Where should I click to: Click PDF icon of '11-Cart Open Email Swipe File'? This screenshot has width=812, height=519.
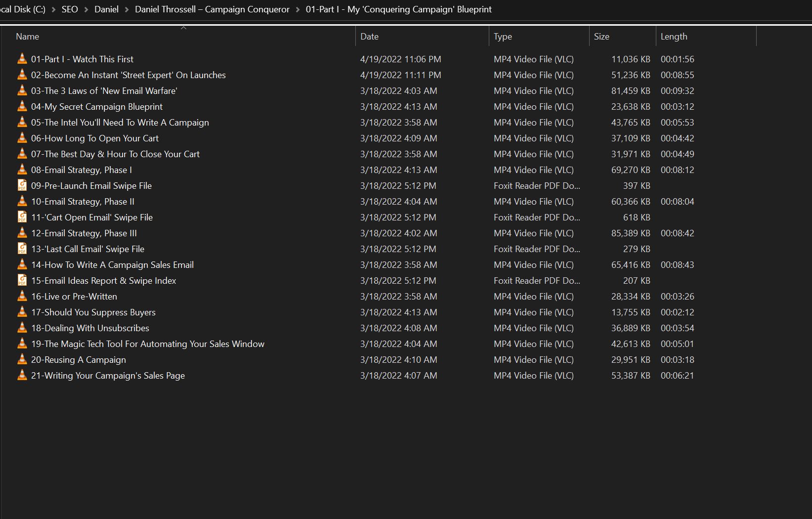(22, 217)
